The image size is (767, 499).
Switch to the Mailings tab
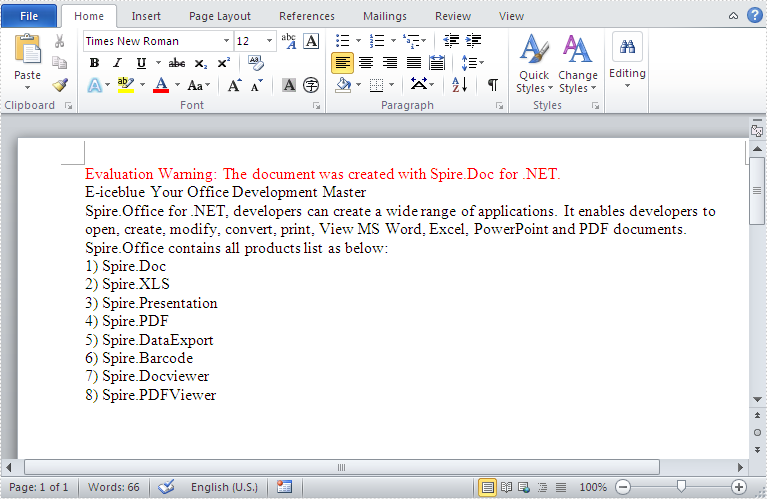pyautogui.click(x=384, y=16)
